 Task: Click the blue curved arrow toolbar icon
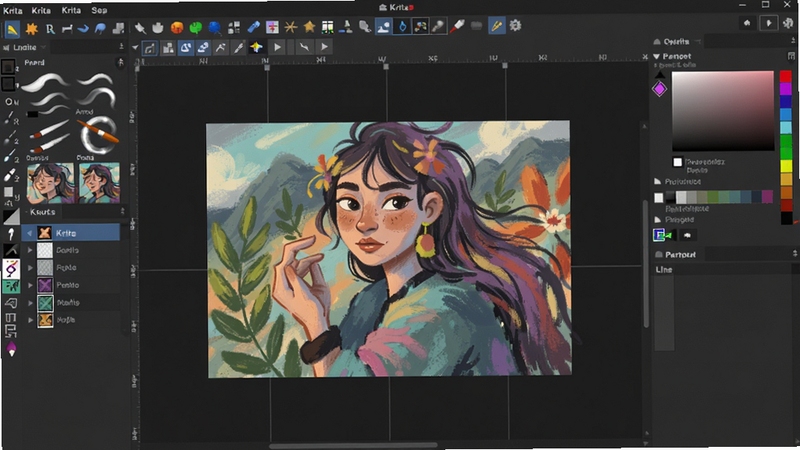tap(83, 29)
